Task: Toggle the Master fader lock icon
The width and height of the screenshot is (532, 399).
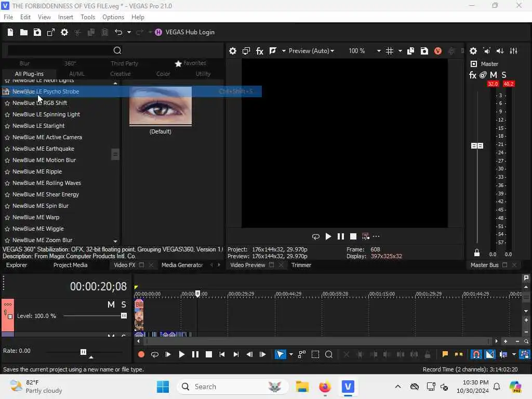Action: pos(477,253)
